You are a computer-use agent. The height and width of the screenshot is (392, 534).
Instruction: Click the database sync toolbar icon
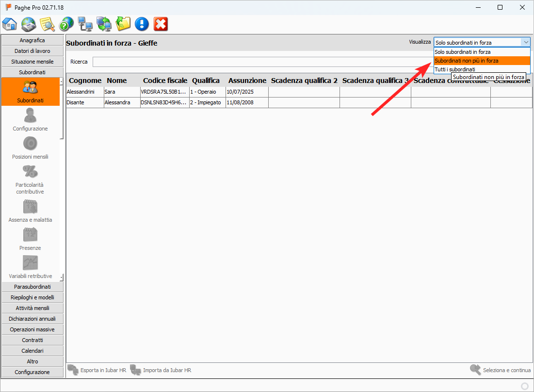click(104, 24)
